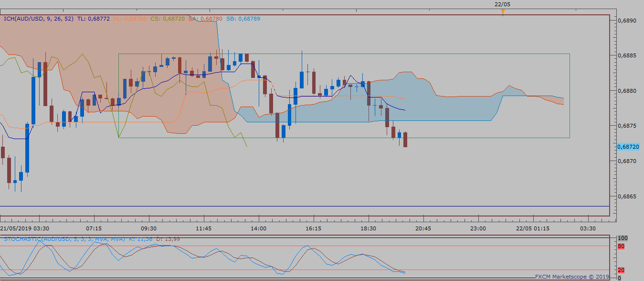This screenshot has width=644, height=281.
Task: Click the 0,6890 price axis label
Action: [627, 21]
